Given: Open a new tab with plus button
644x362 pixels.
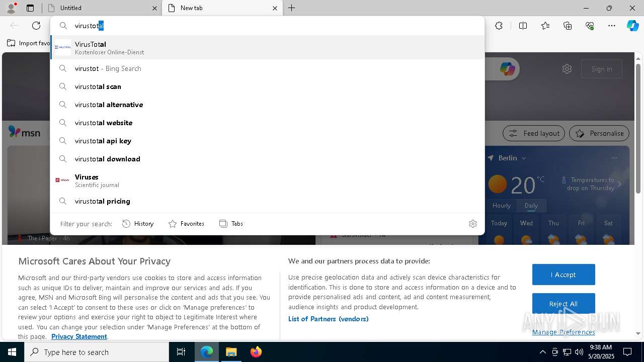Looking at the screenshot, I should tap(292, 8).
